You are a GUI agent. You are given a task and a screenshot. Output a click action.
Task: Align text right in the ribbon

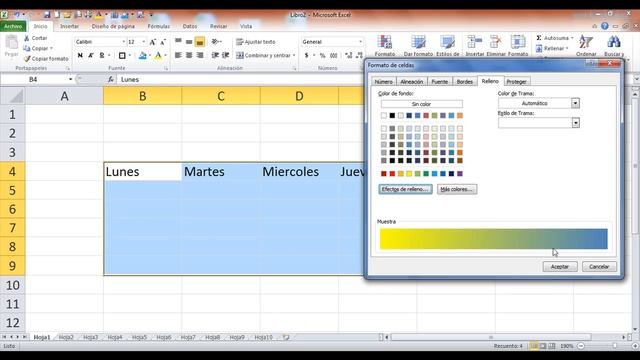click(x=200, y=55)
